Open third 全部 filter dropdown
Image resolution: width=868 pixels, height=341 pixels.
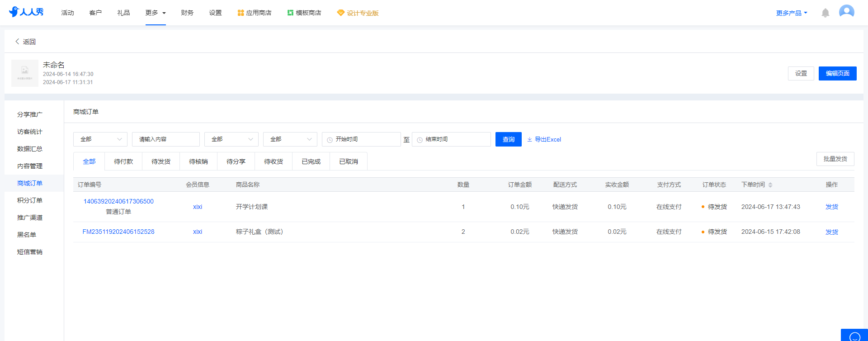290,139
